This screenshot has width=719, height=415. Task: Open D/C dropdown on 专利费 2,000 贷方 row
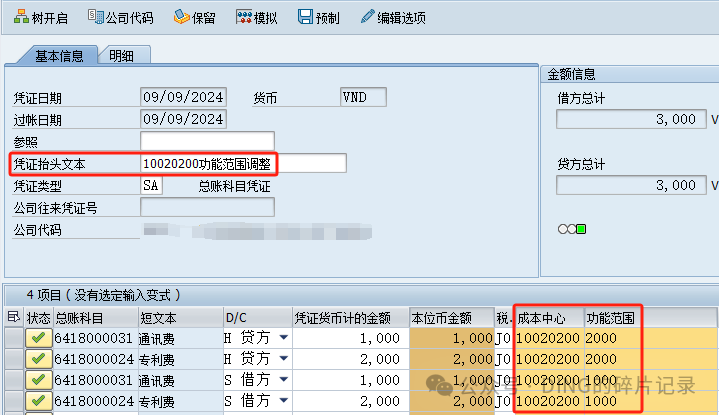284,359
